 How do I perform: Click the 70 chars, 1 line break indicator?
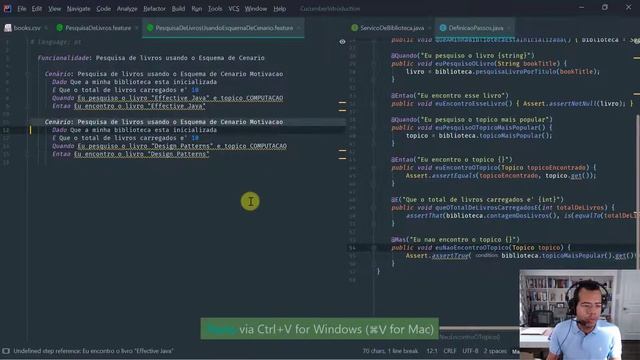[390, 351]
